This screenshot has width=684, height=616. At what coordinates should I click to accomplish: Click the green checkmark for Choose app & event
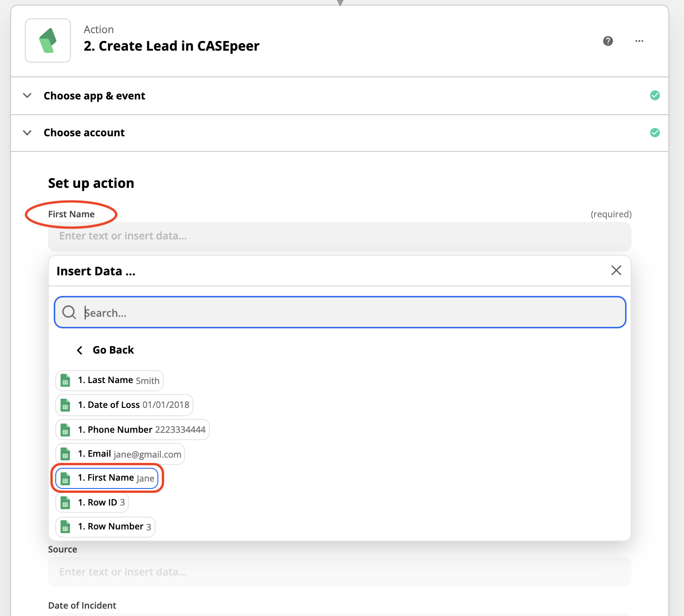[655, 95]
